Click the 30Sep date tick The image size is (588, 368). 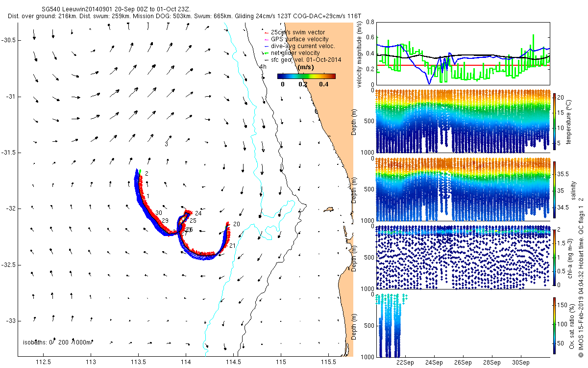click(x=520, y=363)
